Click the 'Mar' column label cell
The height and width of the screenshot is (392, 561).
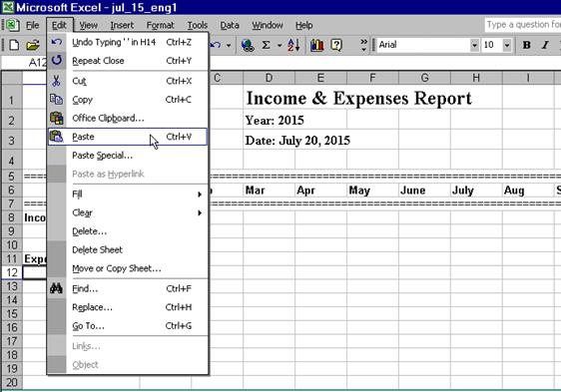pyautogui.click(x=269, y=190)
